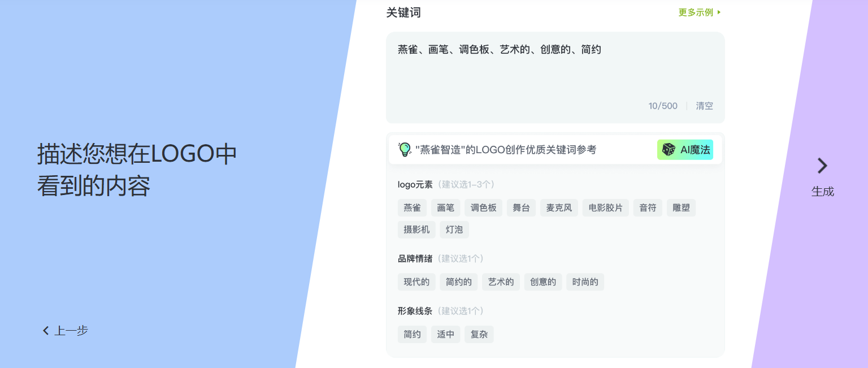Click 生成 to generate the logo
868x368 pixels.
click(x=823, y=191)
